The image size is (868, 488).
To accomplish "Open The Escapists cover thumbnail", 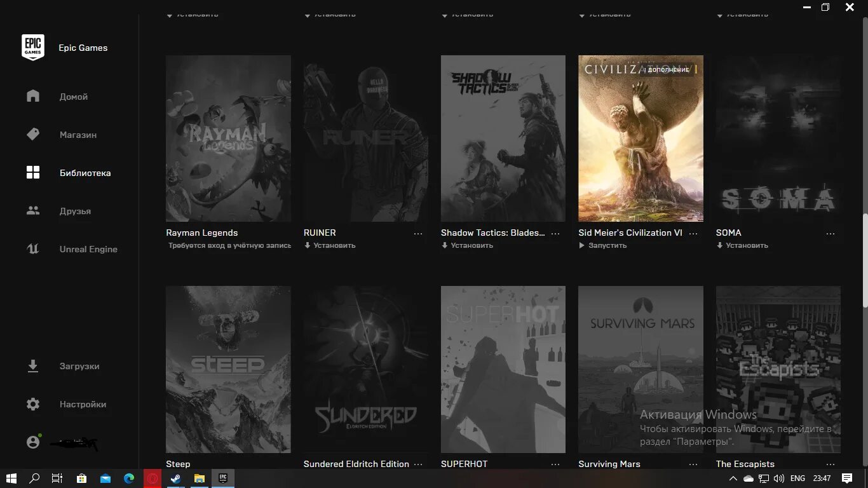I will point(778,369).
